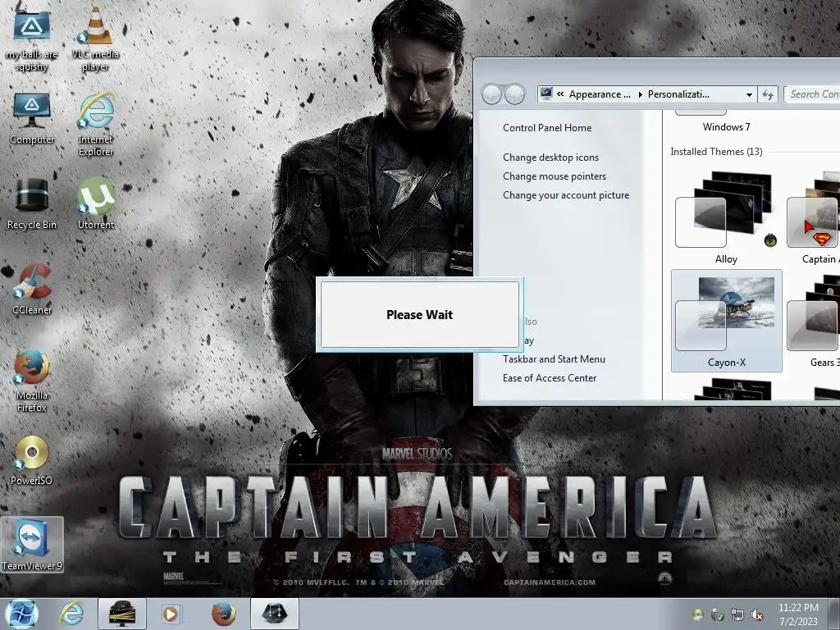
Task: Open the Windows Start orb
Action: (21, 614)
